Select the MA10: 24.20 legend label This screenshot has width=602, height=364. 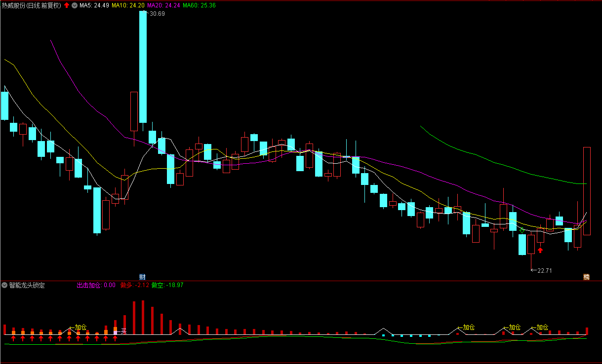128,5
